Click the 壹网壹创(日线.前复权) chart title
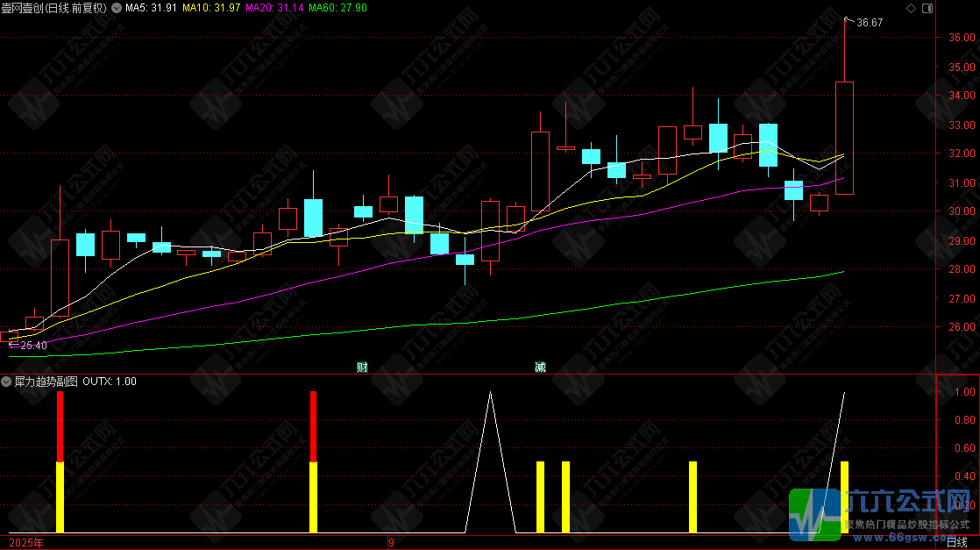Image resolution: width=980 pixels, height=550 pixels. click(x=54, y=8)
